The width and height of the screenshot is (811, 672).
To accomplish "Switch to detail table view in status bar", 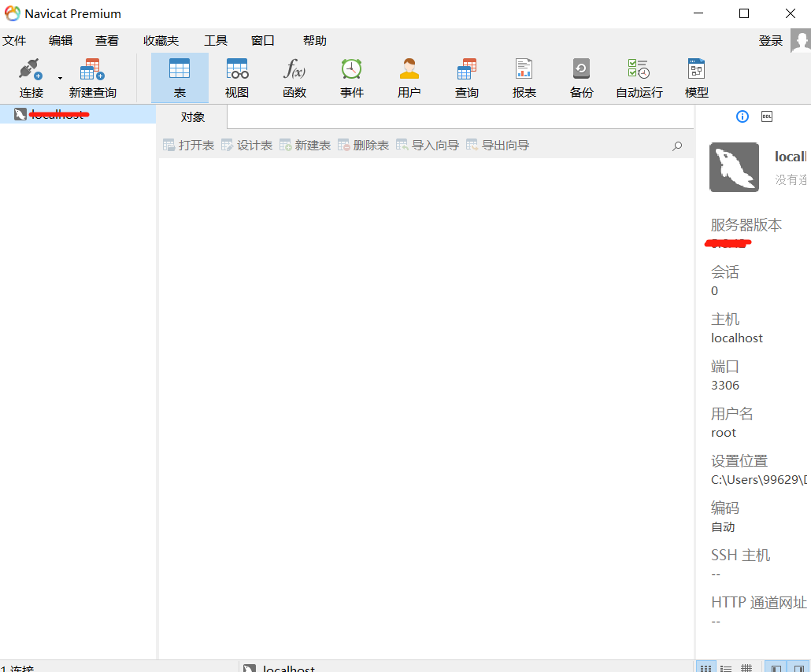I will pos(746,667).
